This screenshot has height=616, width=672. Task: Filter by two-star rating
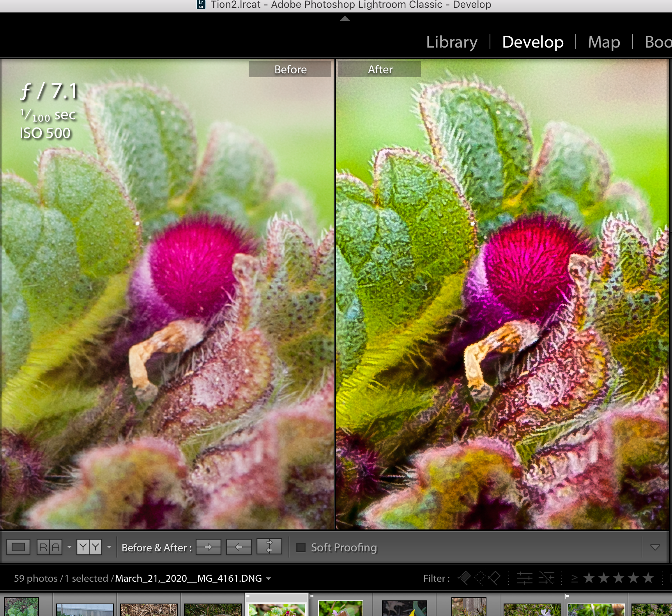[603, 578]
